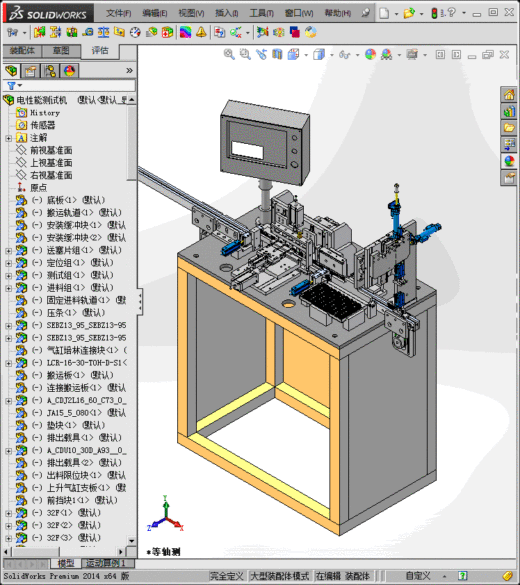
Task: Click the Apply Scene icon
Action: [386, 54]
